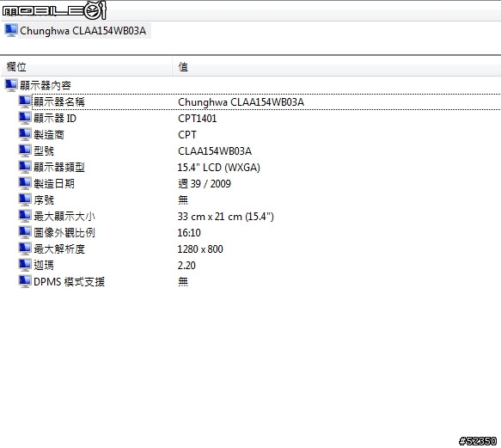
Task: Click the 型號 value CLAA154WB03A
Action: click(215, 151)
